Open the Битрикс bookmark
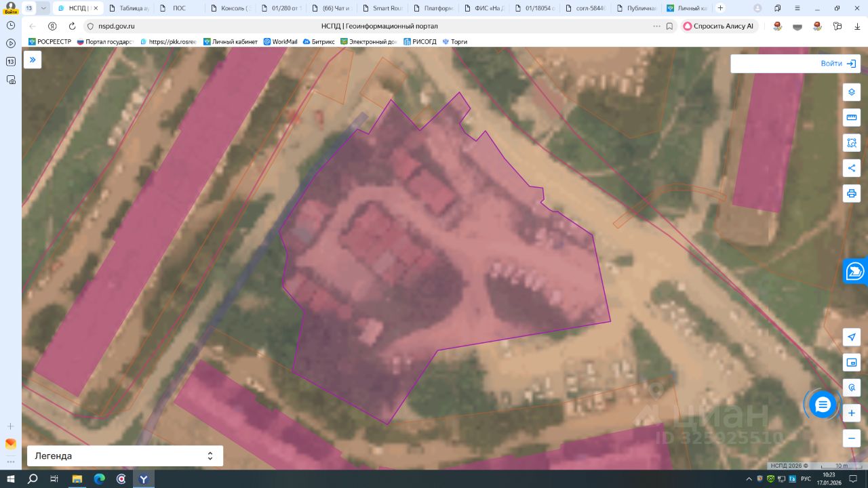 pyautogui.click(x=319, y=41)
